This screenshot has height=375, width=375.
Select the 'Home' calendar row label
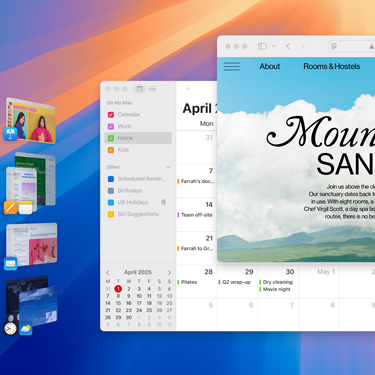[125, 138]
